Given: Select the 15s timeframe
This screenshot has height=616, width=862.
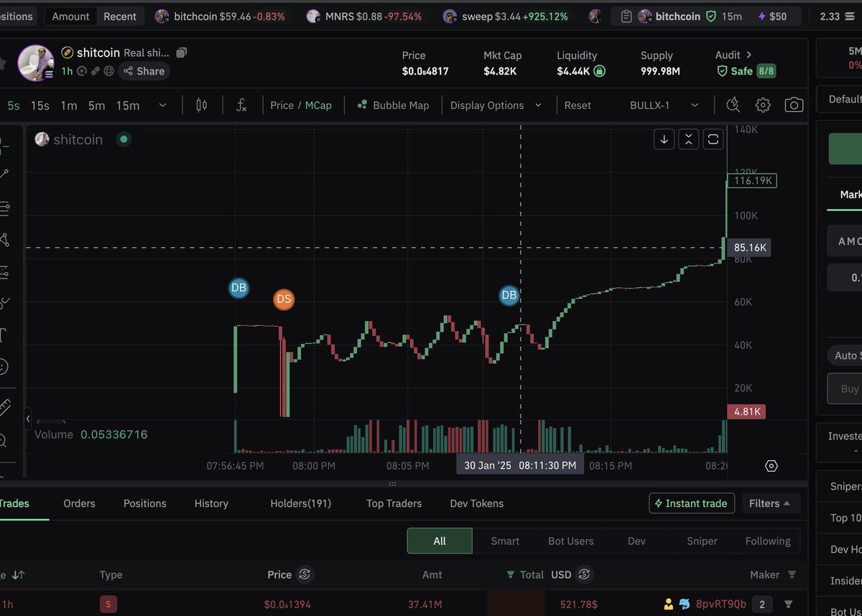Looking at the screenshot, I should (x=40, y=106).
